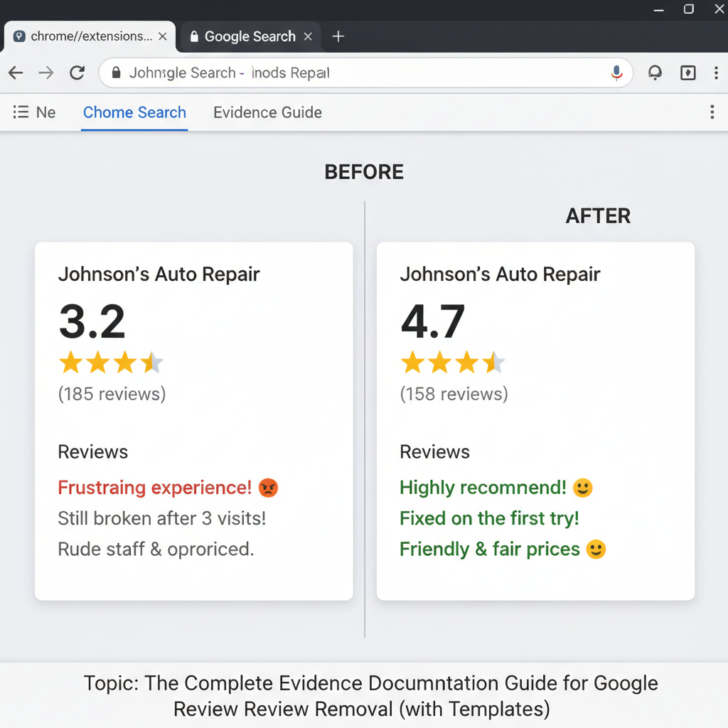Open the Chrome three-dot menu
Image resolution: width=728 pixels, height=728 pixels.
(717, 73)
